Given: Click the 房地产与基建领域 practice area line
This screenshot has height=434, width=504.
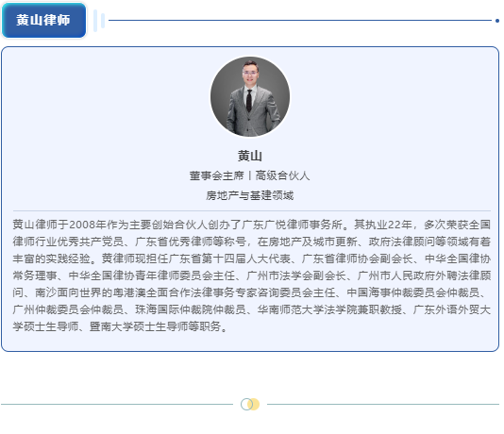Looking at the screenshot, I should pyautogui.click(x=250, y=195).
